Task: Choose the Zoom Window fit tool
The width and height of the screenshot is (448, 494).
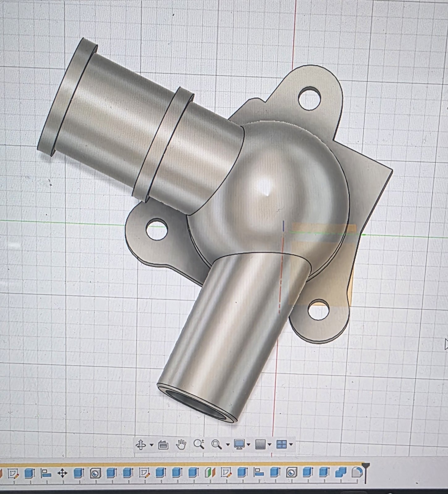Action: (217, 445)
